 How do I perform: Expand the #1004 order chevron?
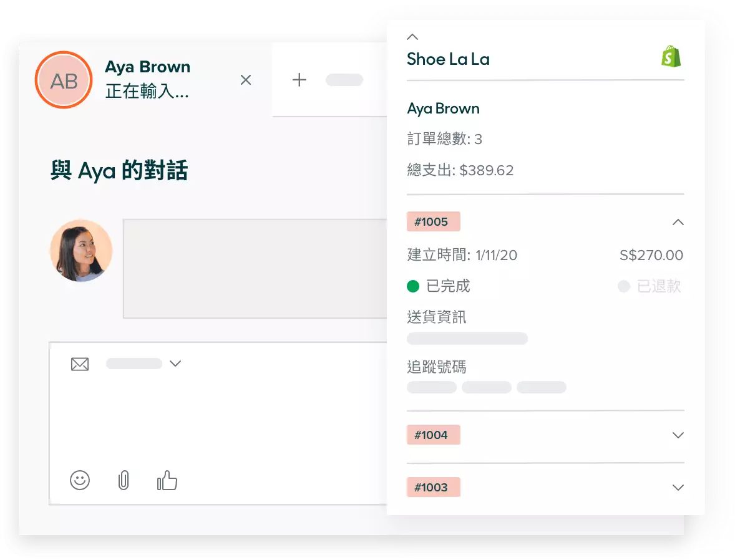678,435
